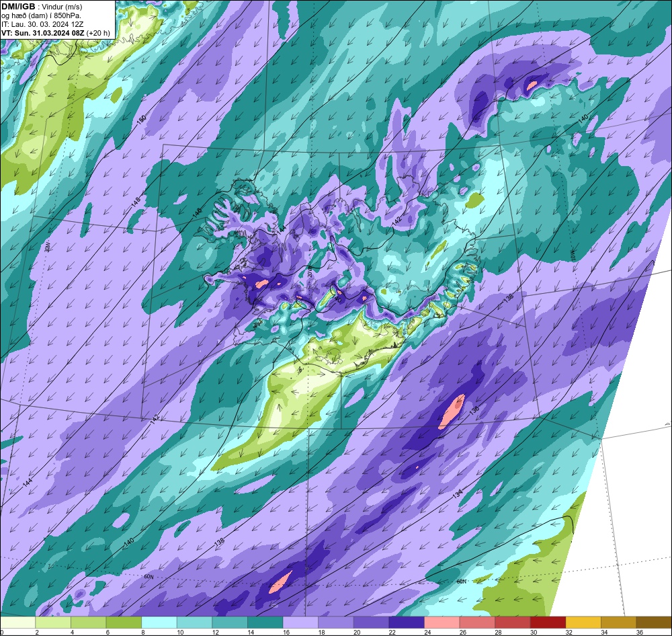This screenshot has width=672, height=636.
Task: Click the legend tick value "32"
Action: pos(569,632)
